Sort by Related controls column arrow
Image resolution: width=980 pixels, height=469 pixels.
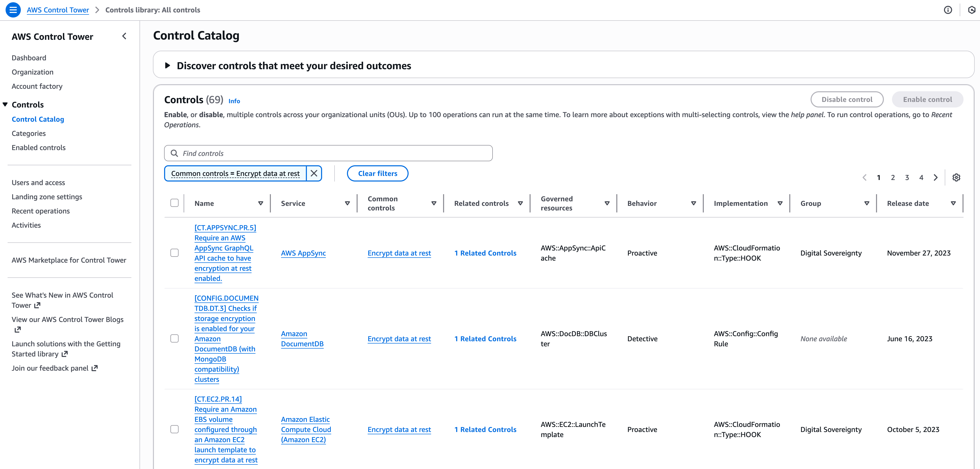(520, 204)
